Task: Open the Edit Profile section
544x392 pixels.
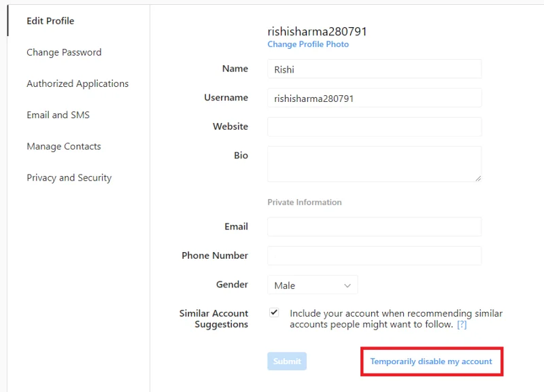Action: tap(50, 21)
